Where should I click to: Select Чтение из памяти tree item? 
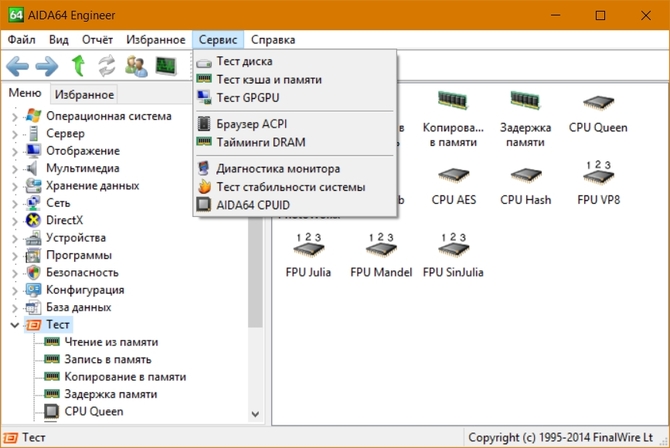tap(111, 342)
